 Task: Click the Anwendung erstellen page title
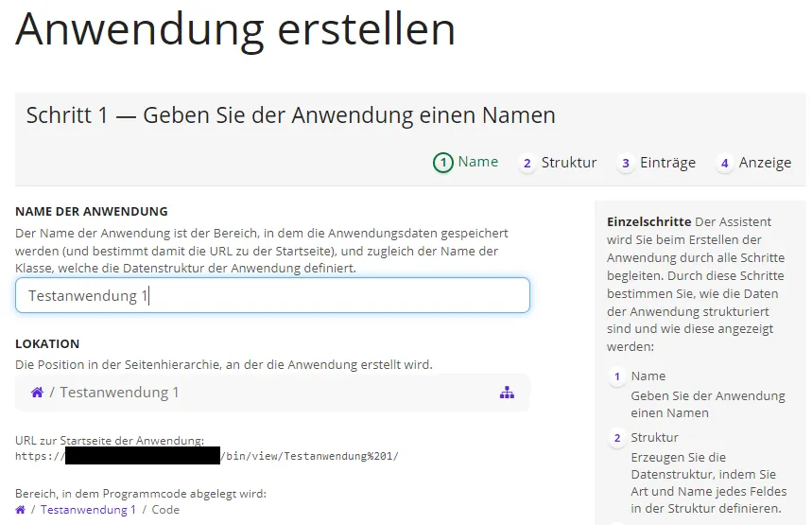pos(235,30)
